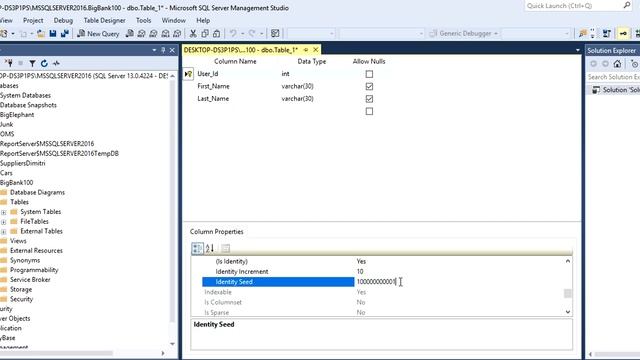Click the Quick Launch search magnifier icon
Screen dimensions: 640x360
pyautogui.click(x=627, y=5)
